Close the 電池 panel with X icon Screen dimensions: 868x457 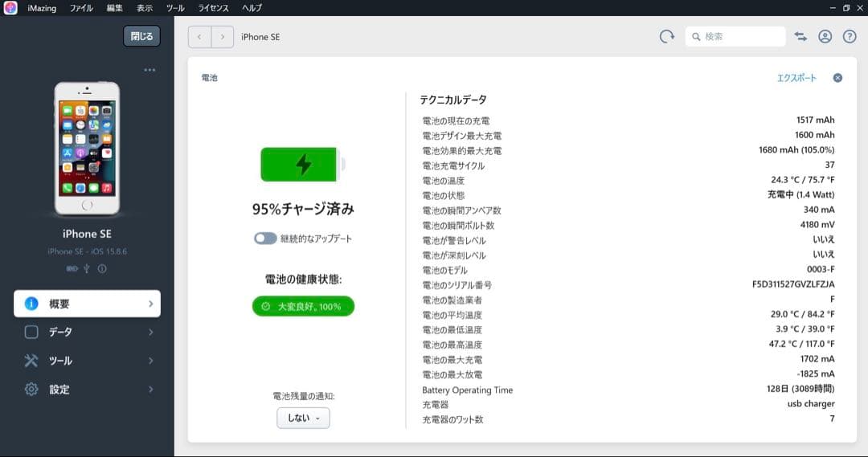click(837, 78)
